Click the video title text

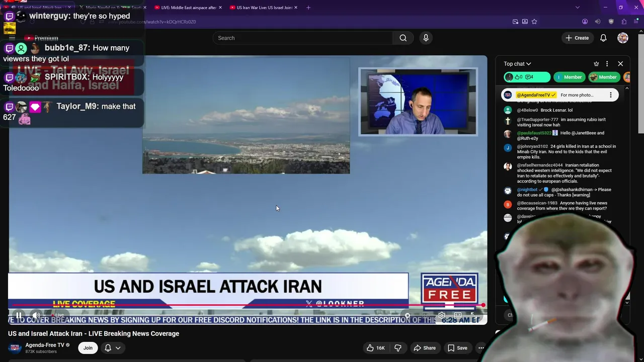[x=94, y=333]
